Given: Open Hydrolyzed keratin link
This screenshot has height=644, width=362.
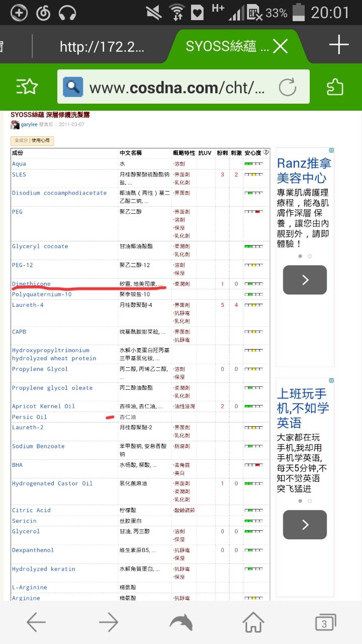Looking at the screenshot, I should click(x=43, y=569).
